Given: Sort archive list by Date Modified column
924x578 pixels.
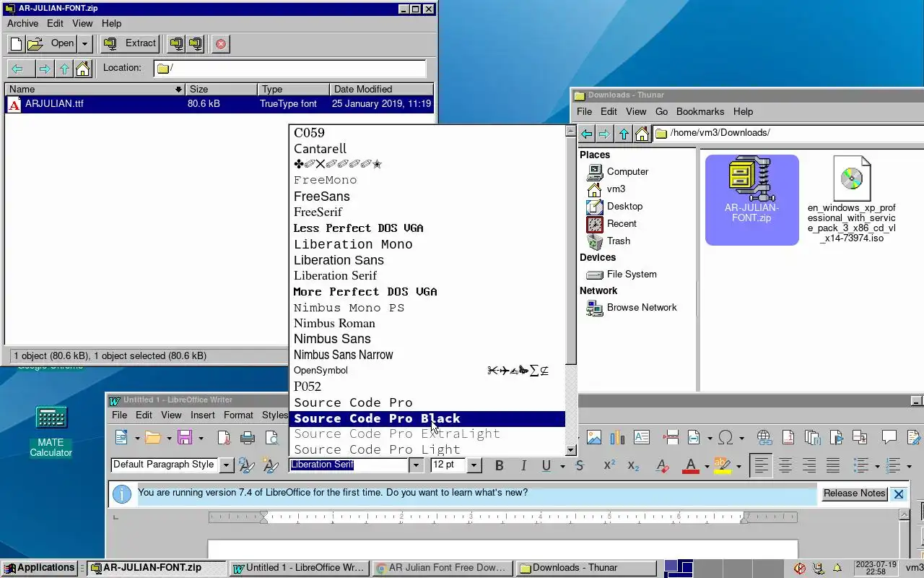Looking at the screenshot, I should pos(382,89).
